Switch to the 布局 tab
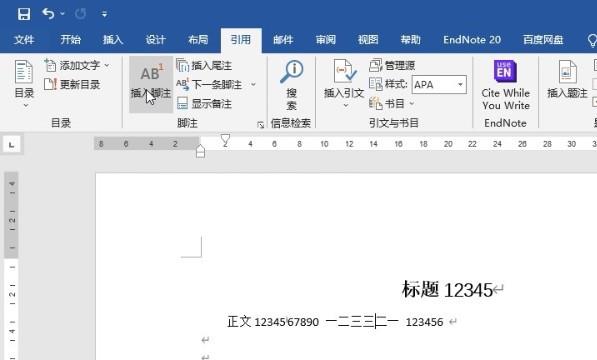597x360 pixels. (198, 40)
